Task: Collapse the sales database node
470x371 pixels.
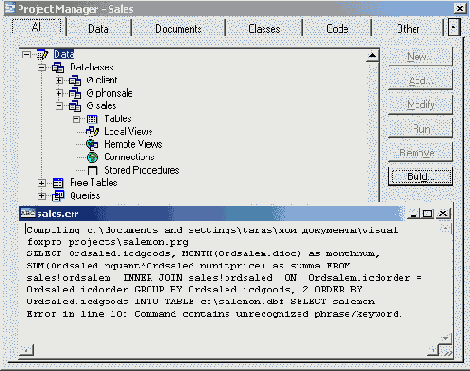Action: (x=59, y=106)
